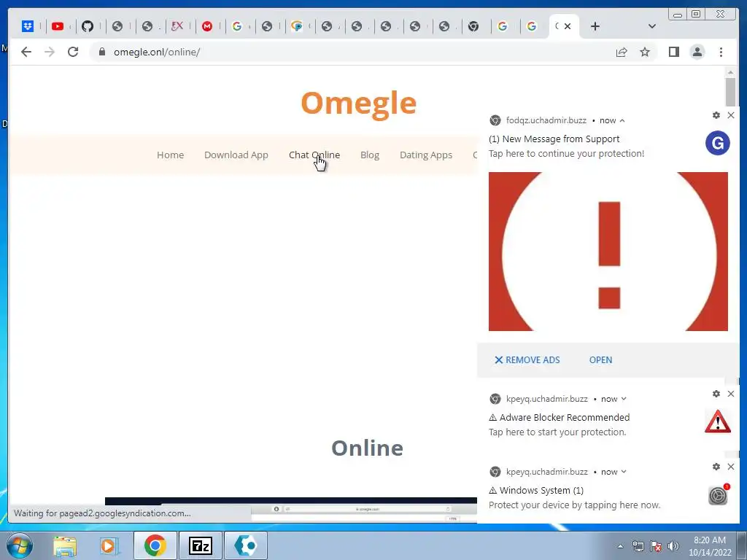Open 7-Zip from the taskbar
This screenshot has width=747, height=560.
200,545
